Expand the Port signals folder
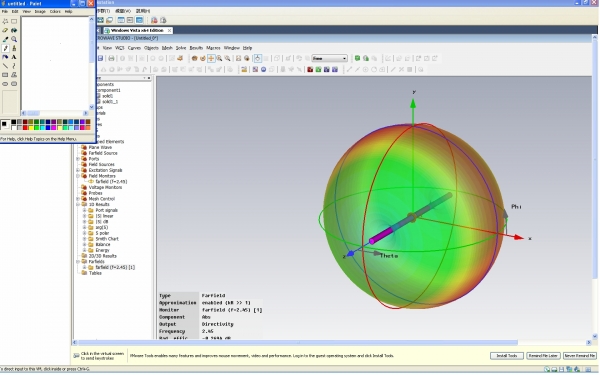Screen dimensions: 600x375 85,210
